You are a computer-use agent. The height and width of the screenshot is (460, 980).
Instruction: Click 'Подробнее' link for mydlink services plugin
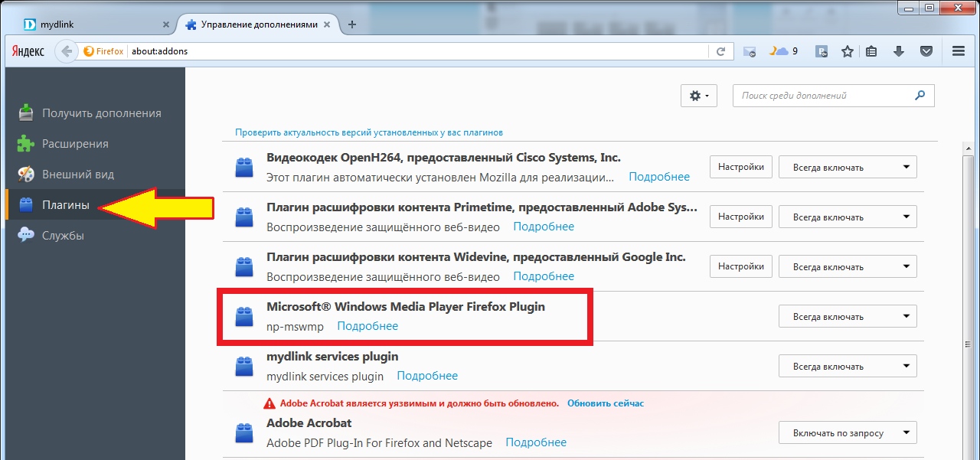427,376
